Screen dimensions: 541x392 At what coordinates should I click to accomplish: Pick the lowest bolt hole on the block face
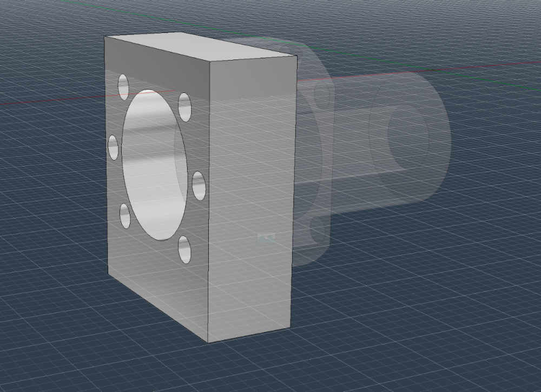184,250
